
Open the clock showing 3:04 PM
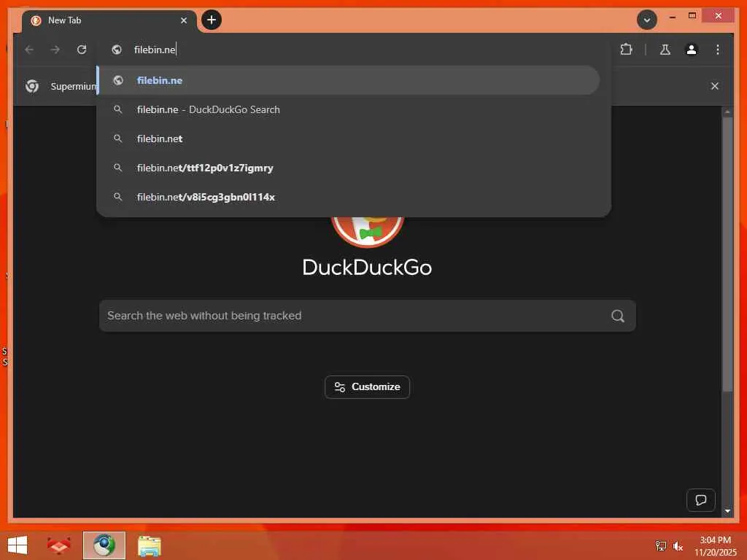pyautogui.click(x=715, y=546)
